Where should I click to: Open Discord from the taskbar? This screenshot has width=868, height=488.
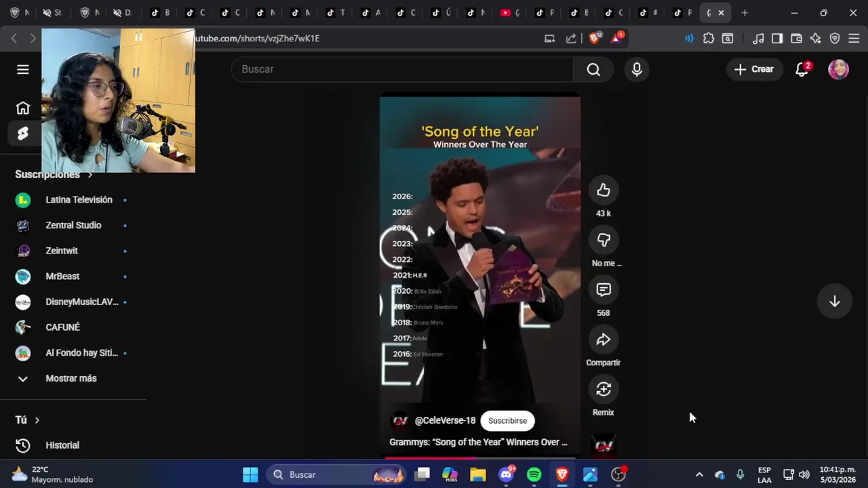coord(506,474)
